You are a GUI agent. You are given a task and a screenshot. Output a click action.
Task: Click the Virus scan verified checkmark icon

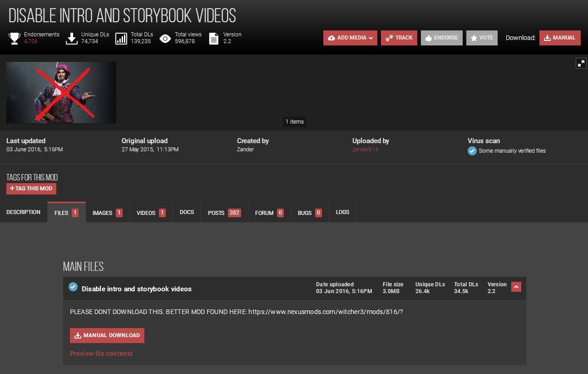click(x=472, y=151)
